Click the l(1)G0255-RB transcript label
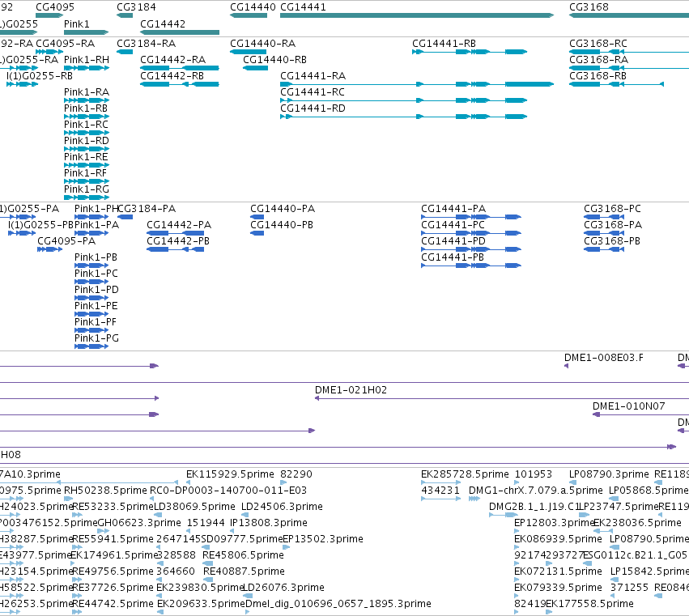 coord(40,76)
